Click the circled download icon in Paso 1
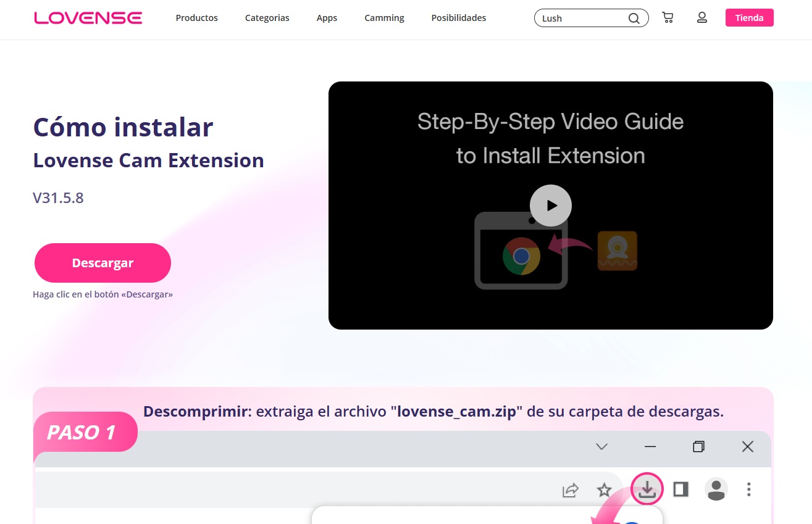Screen dimensions: 812x524 tap(647, 489)
